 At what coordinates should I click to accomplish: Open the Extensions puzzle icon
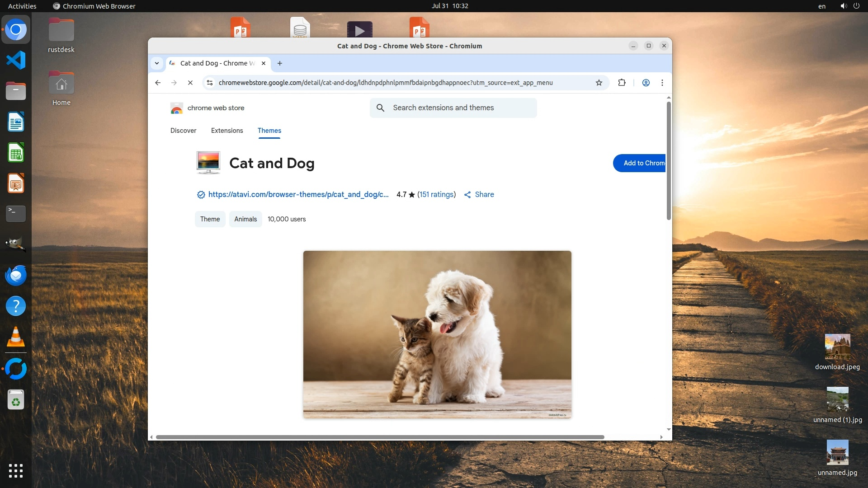coord(622,83)
